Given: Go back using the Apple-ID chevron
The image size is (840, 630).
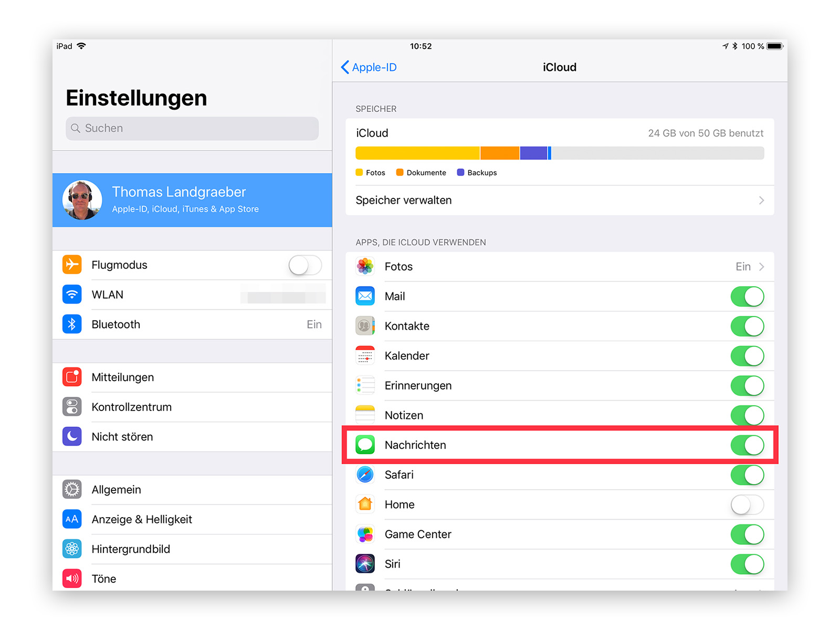Looking at the screenshot, I should [345, 67].
